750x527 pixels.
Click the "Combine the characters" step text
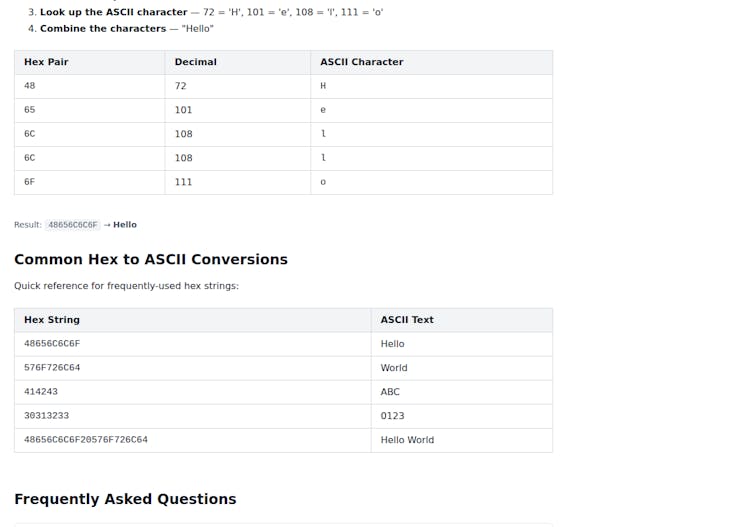pos(103,28)
